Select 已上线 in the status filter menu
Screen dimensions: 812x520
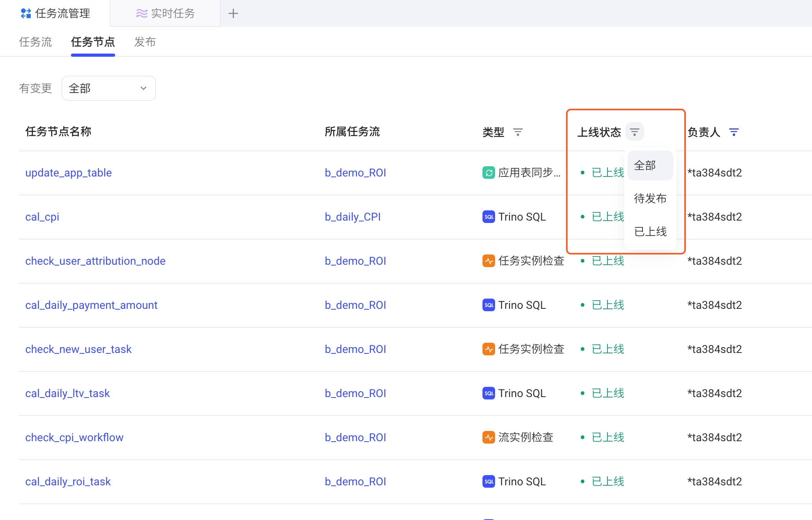[x=650, y=232]
